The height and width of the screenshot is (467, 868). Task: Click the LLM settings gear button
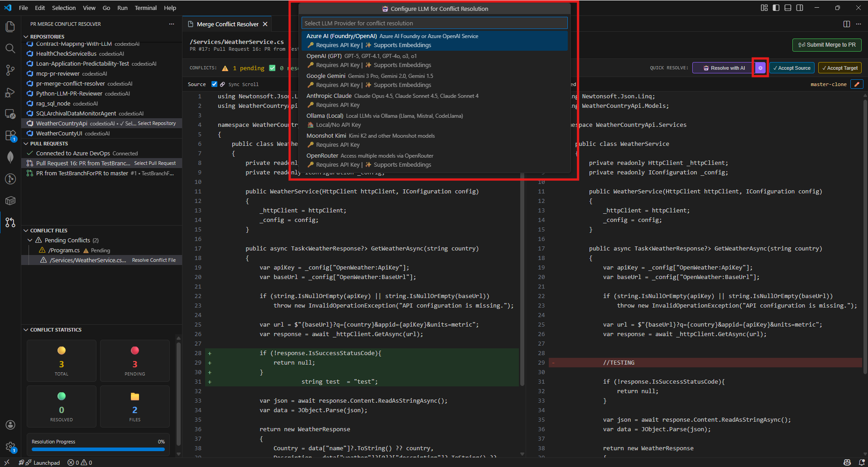760,68
